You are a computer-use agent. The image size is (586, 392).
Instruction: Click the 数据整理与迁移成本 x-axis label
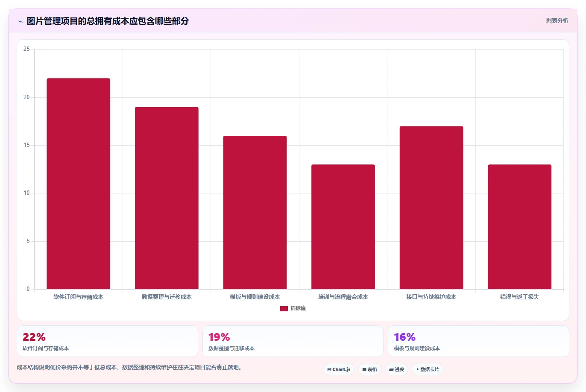point(167,297)
